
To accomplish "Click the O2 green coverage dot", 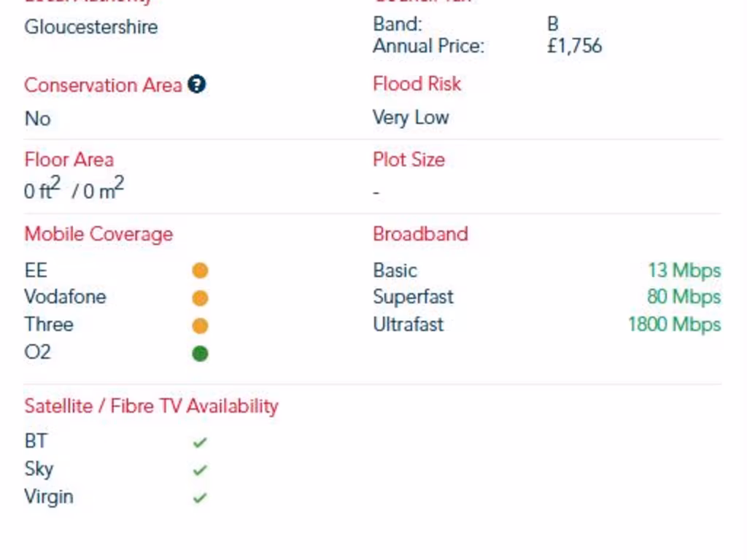I will (x=200, y=354).
